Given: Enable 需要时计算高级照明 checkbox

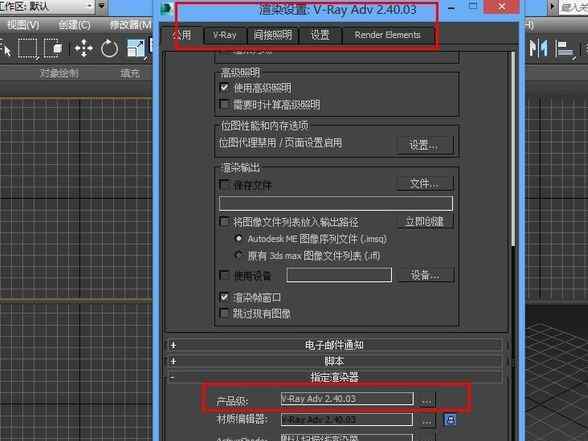Looking at the screenshot, I should 224,104.
